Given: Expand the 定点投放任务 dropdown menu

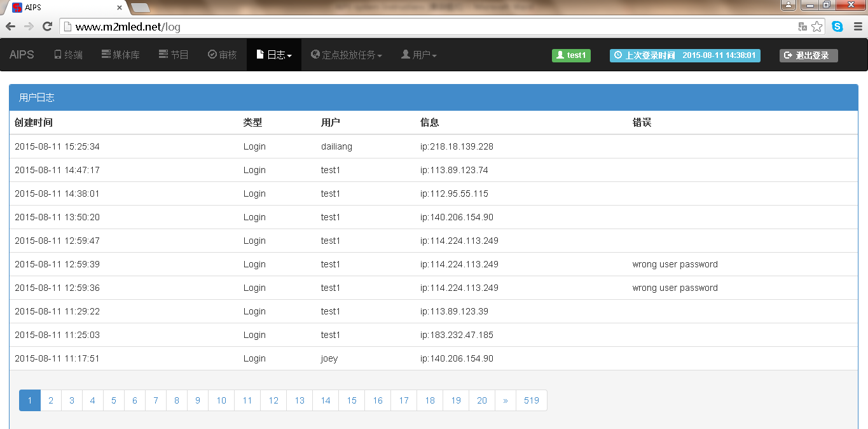Looking at the screenshot, I should tap(347, 55).
